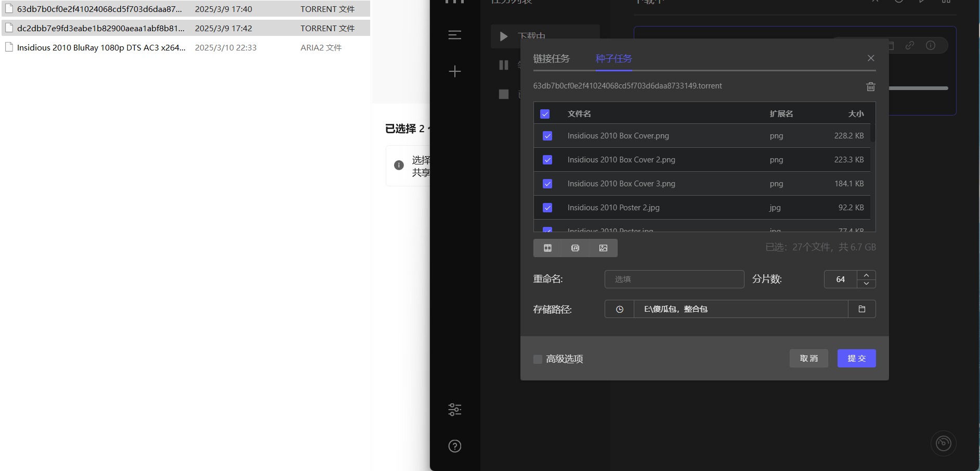Screen dimensions: 980x471
Task: Click the ARIA2 文件 type cell in Explorer
Action: pyautogui.click(x=321, y=47)
